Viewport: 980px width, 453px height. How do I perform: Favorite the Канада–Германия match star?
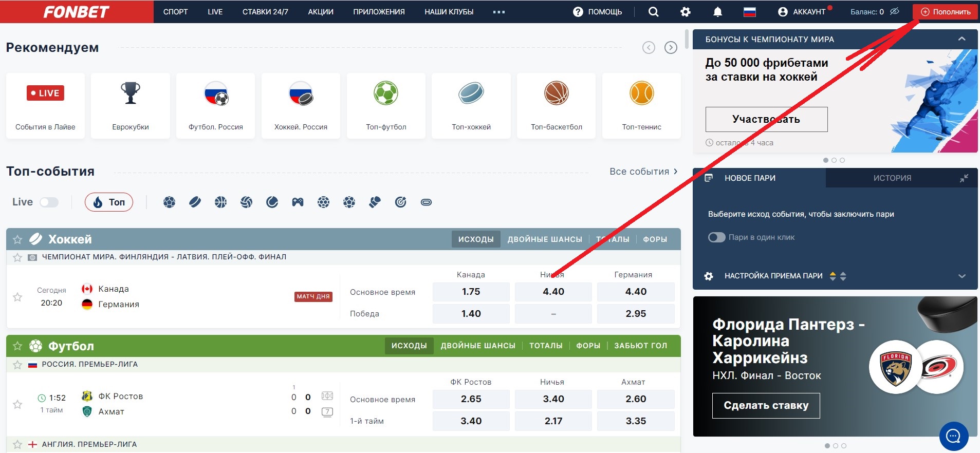click(17, 297)
